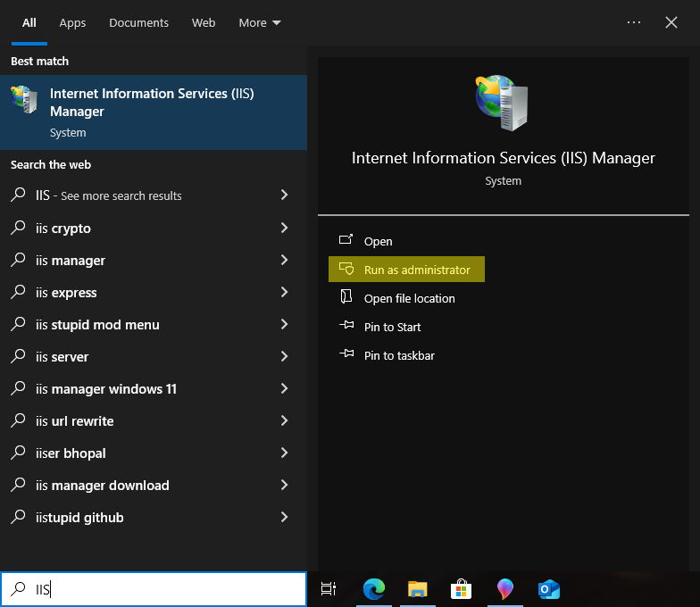Click the 'iis manager' web suggestion text
Image resolution: width=700 pixels, height=607 pixels.
(x=70, y=261)
